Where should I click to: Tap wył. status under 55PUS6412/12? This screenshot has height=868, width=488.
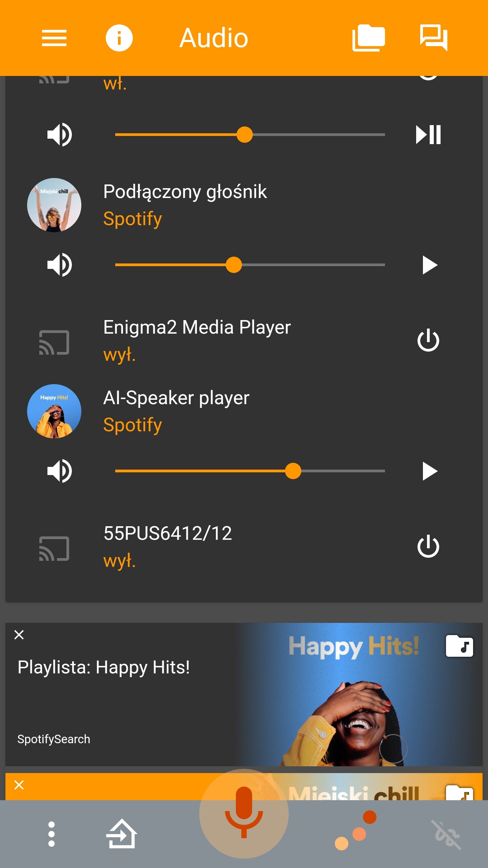[119, 561]
